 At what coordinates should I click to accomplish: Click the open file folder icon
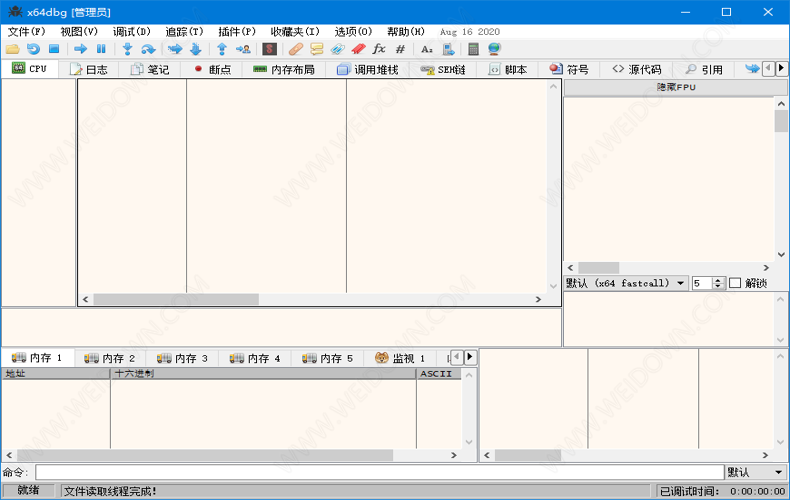coord(12,49)
